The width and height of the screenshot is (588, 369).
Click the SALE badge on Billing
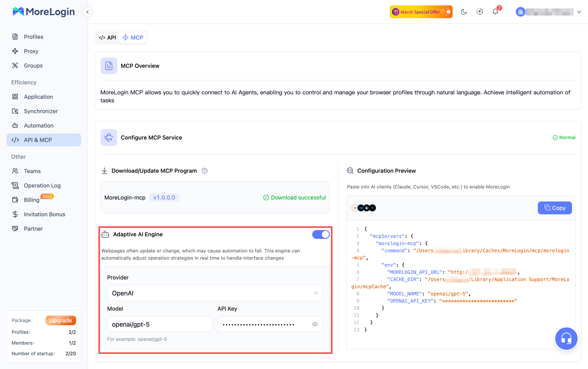click(47, 196)
